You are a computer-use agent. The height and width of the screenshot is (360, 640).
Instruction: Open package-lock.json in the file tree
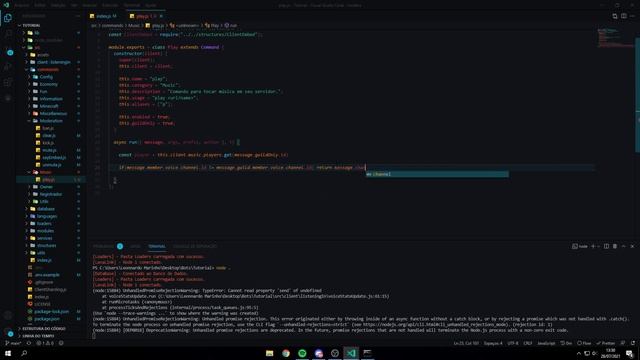(x=51, y=311)
